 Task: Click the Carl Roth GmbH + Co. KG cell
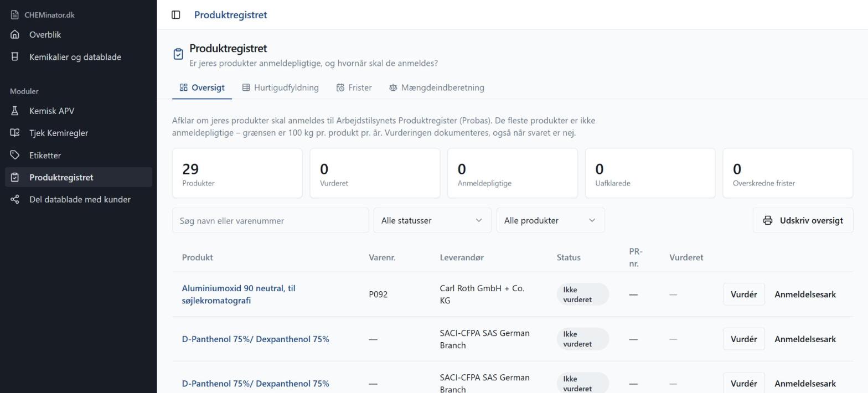(x=482, y=294)
